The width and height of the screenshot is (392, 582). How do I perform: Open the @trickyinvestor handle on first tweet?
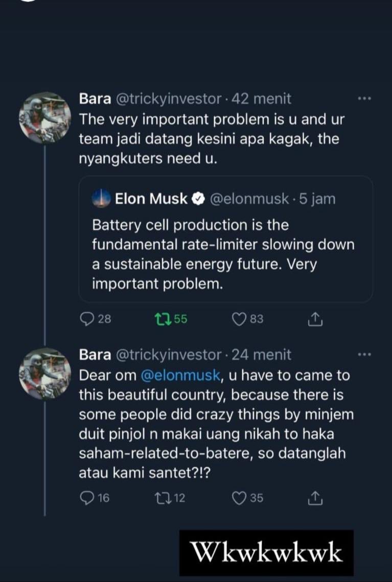165,99
